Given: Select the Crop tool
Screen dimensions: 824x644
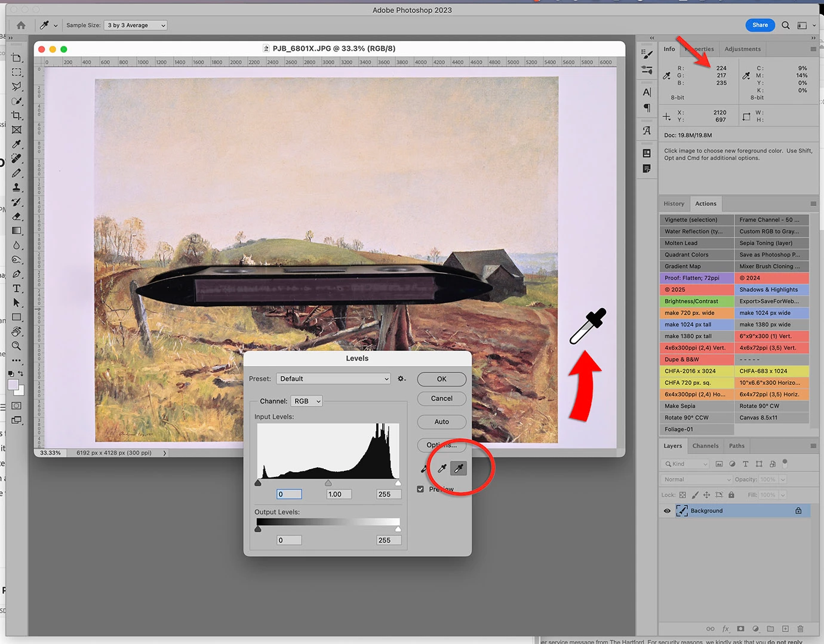Looking at the screenshot, I should click(x=17, y=115).
